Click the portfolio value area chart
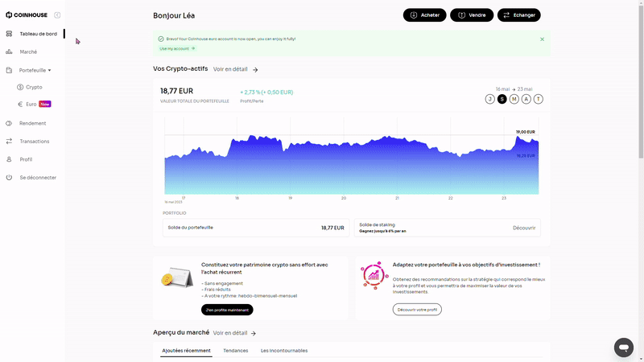Screen dimensions: 644x362 pyautogui.click(x=352, y=164)
